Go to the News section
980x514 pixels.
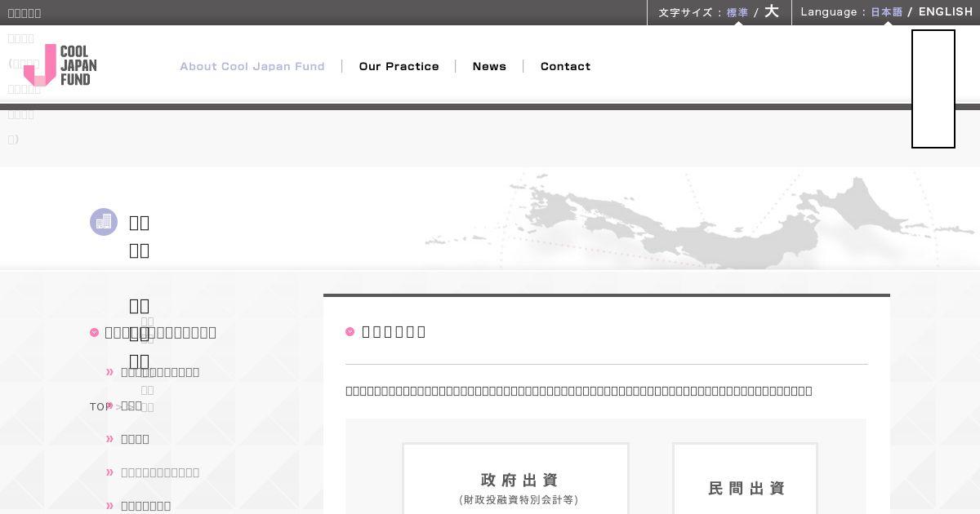pos(489,66)
